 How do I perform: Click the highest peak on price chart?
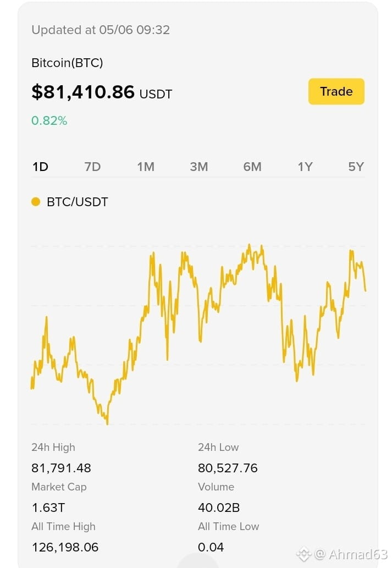pyautogui.click(x=249, y=246)
